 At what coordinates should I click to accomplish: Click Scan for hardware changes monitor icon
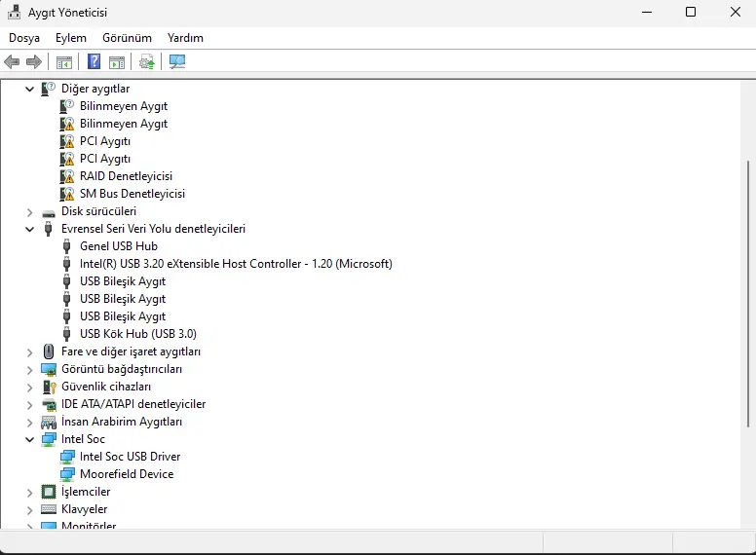tap(177, 61)
